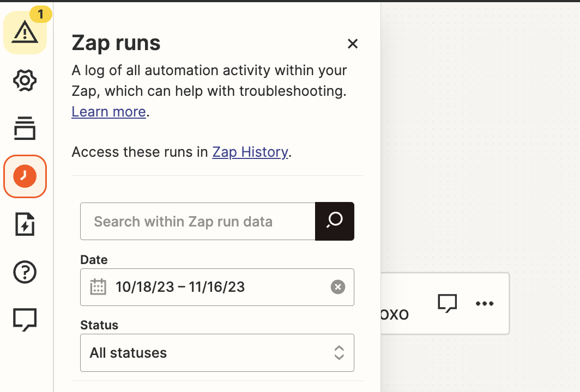The width and height of the screenshot is (580, 392).
Task: Open the sidebar comments speech bubble icon
Action: pos(25,320)
